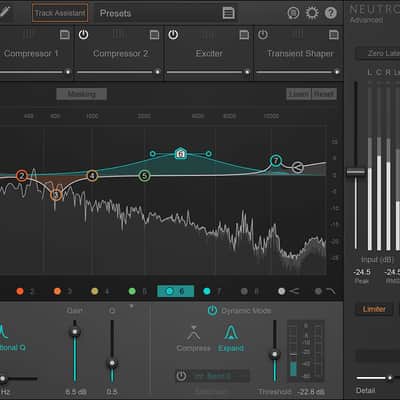The width and height of the screenshot is (400, 400).
Task: Click the Exciter mix slider knob
Action: coord(247,72)
